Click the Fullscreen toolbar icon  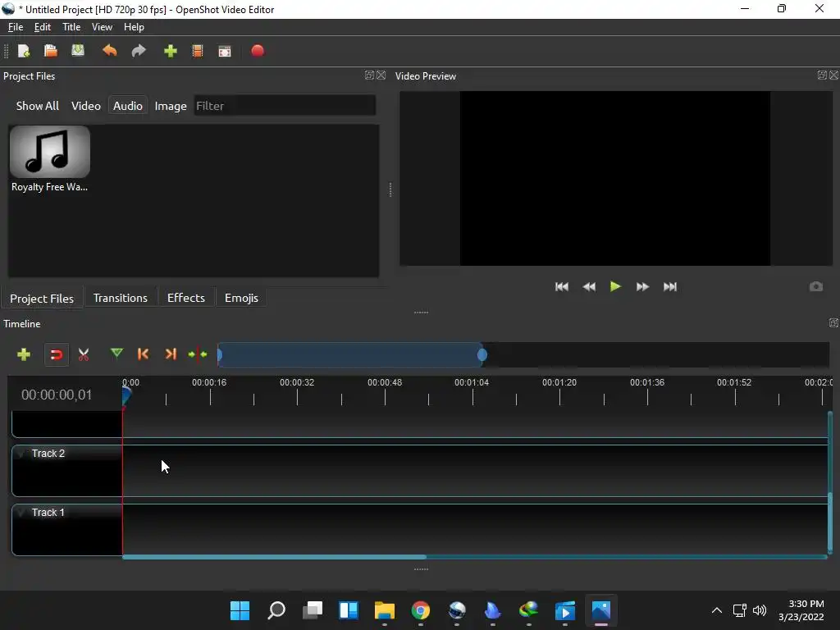click(225, 51)
